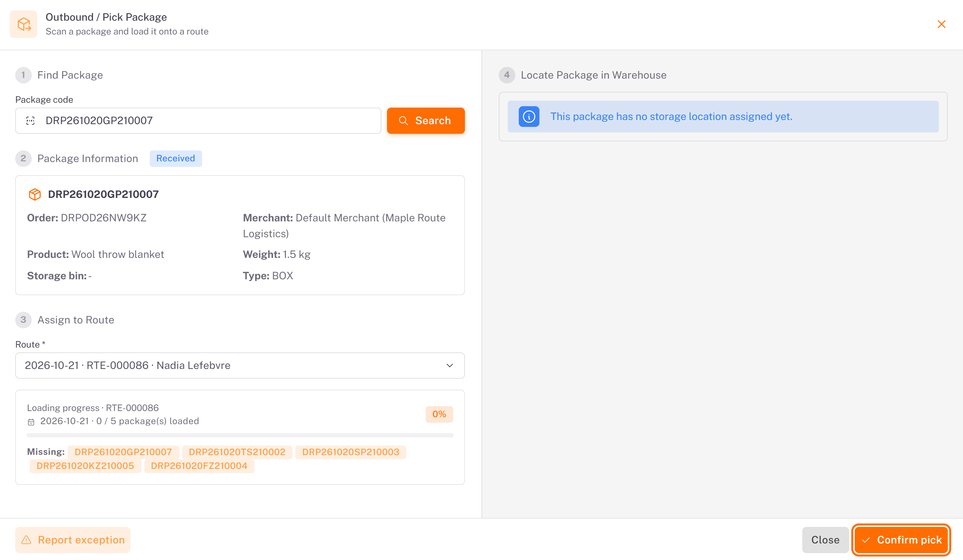The image size is (963, 560).
Task: Click the Loading progress RTE-000086 label
Action: [x=93, y=408]
